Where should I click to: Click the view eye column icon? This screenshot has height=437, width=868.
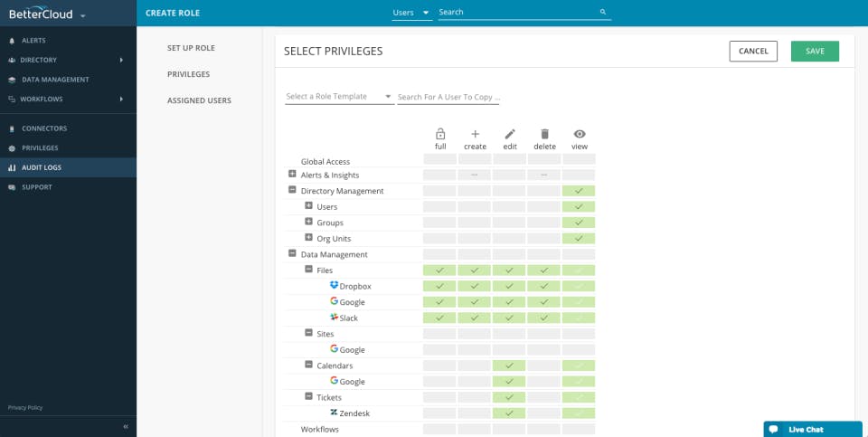pos(580,134)
